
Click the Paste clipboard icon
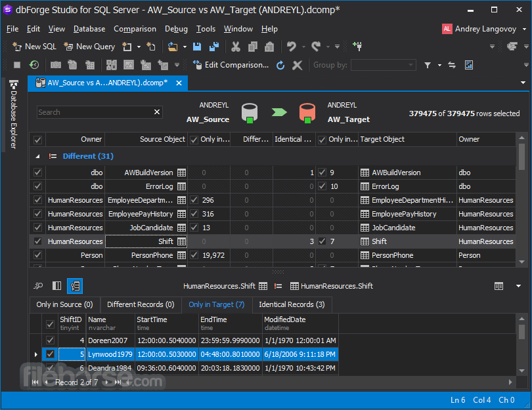click(269, 47)
